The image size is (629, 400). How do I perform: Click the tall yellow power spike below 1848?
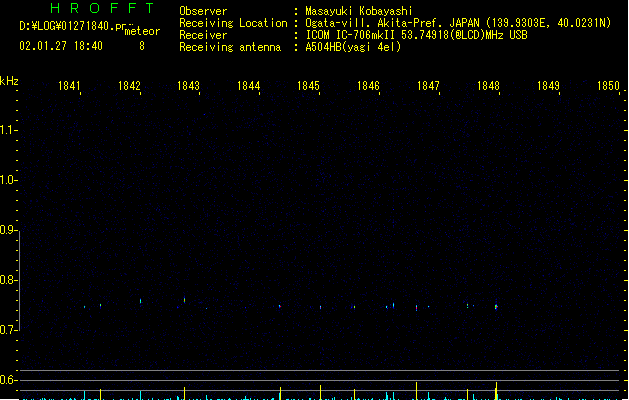coord(497,391)
